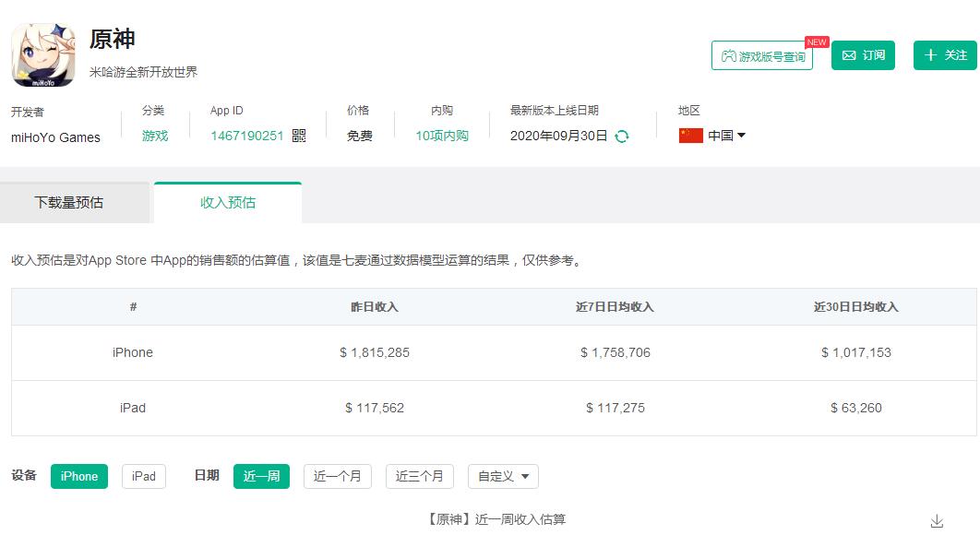Click the 原神 app title

pyautogui.click(x=113, y=39)
